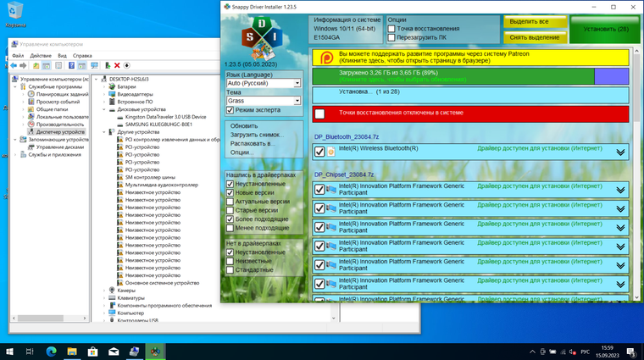Click Загрузить снимок in SDI side panel
The image size is (644, 360).
point(257,135)
